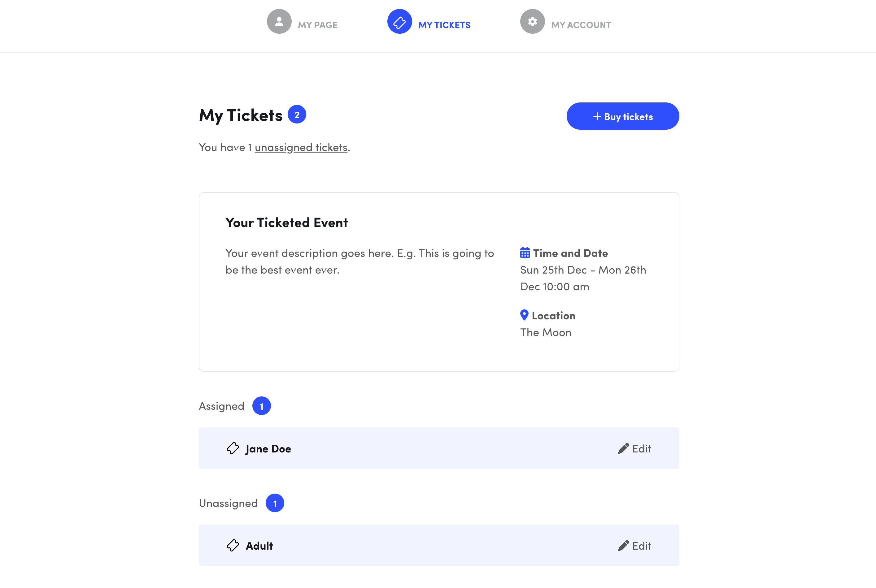Screen dimensions: 876x588
Task: Click the calendar icon beside Time and Date
Action: pyautogui.click(x=525, y=253)
